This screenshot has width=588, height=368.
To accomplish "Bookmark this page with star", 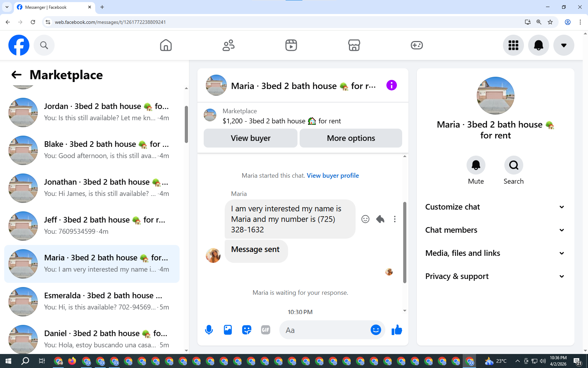I will (x=550, y=22).
